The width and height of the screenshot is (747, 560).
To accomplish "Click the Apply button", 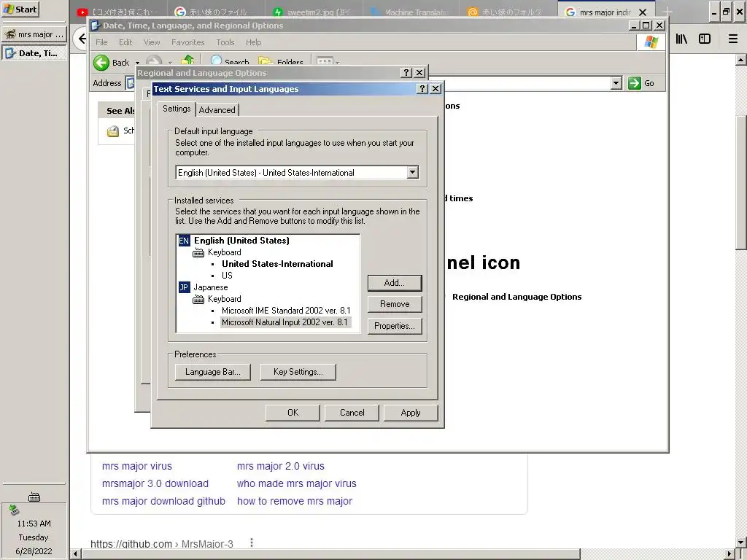I will [x=411, y=413].
